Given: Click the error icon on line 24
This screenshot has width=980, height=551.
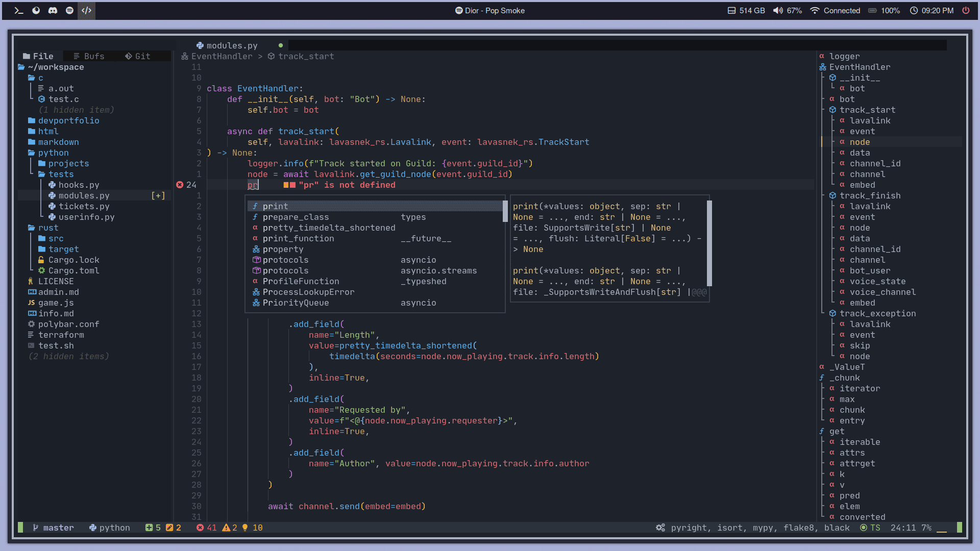Looking at the screenshot, I should coord(180,185).
